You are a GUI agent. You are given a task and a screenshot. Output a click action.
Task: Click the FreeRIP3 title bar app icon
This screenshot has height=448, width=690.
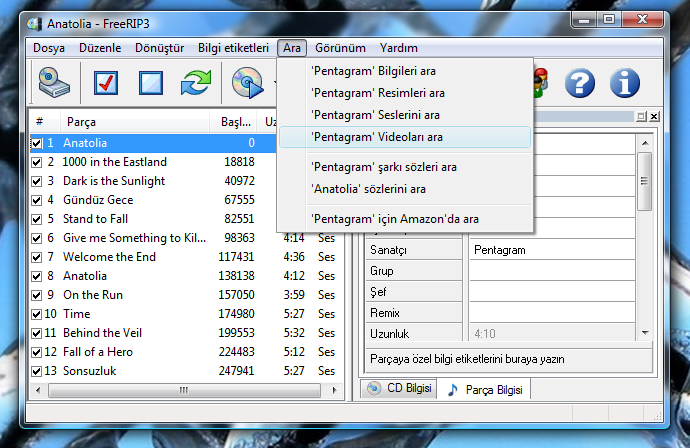pos(34,24)
